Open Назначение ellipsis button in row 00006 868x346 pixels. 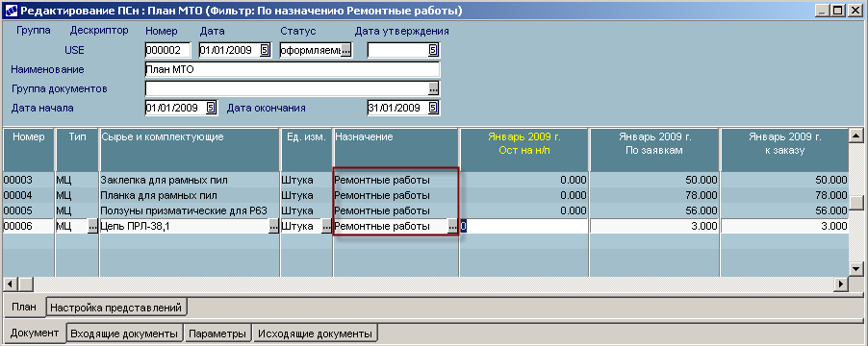coord(453,227)
